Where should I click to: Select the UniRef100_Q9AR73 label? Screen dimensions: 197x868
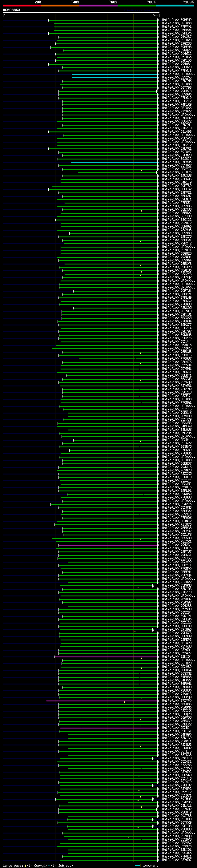[176, 91]
